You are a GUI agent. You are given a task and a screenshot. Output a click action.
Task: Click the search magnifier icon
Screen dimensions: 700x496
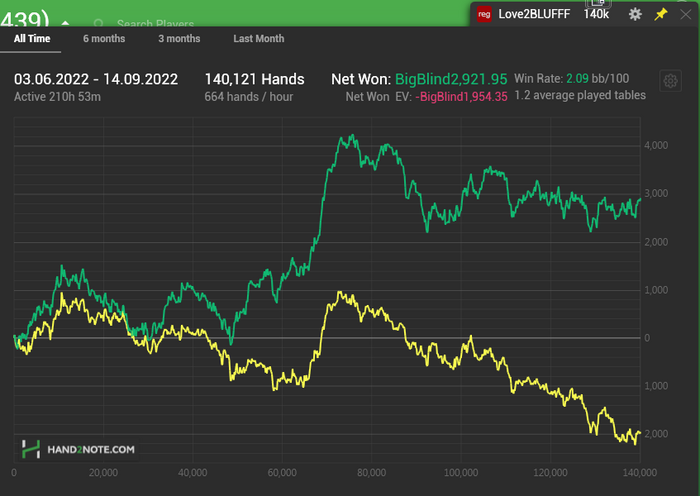point(99,23)
